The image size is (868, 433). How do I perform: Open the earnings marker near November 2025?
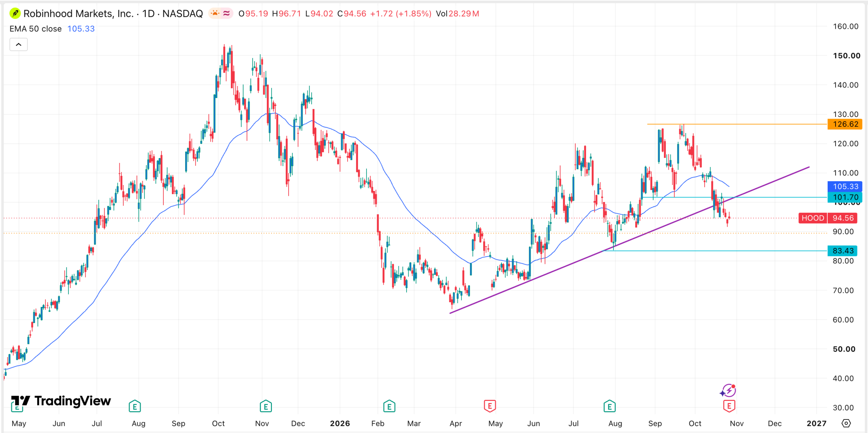coord(265,406)
